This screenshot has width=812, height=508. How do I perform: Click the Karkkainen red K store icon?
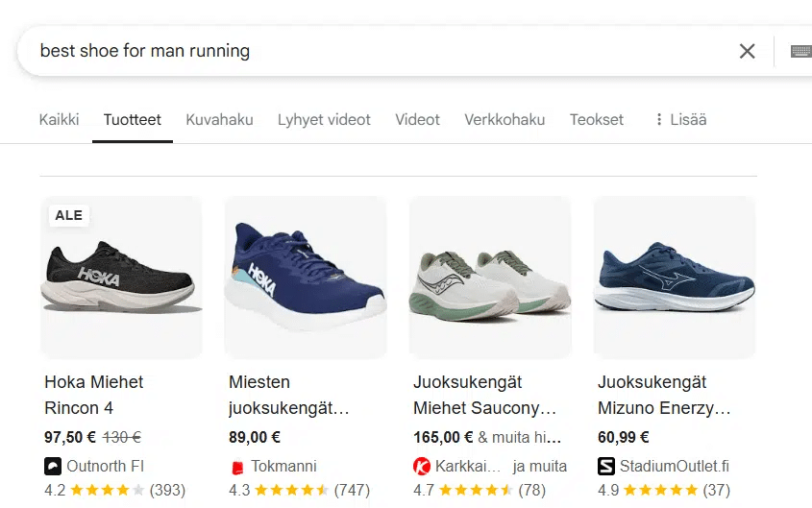tap(422, 467)
